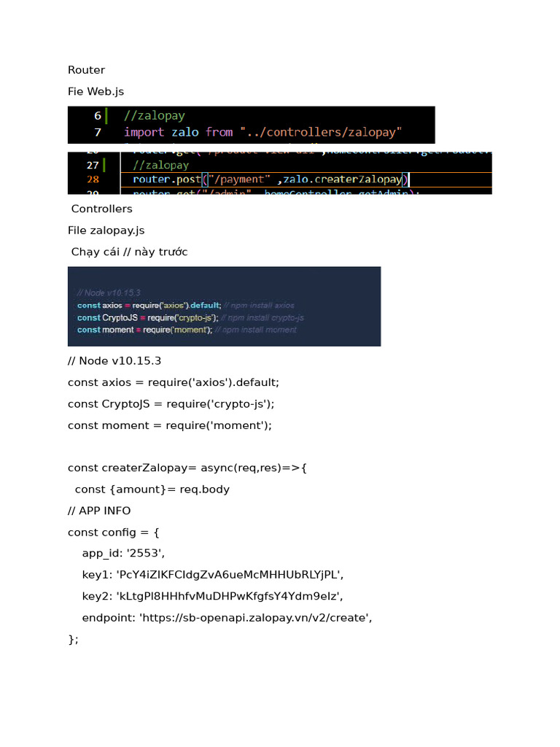Click the router.post payment code screenshot
This screenshot has height=747, width=560.
click(279, 173)
